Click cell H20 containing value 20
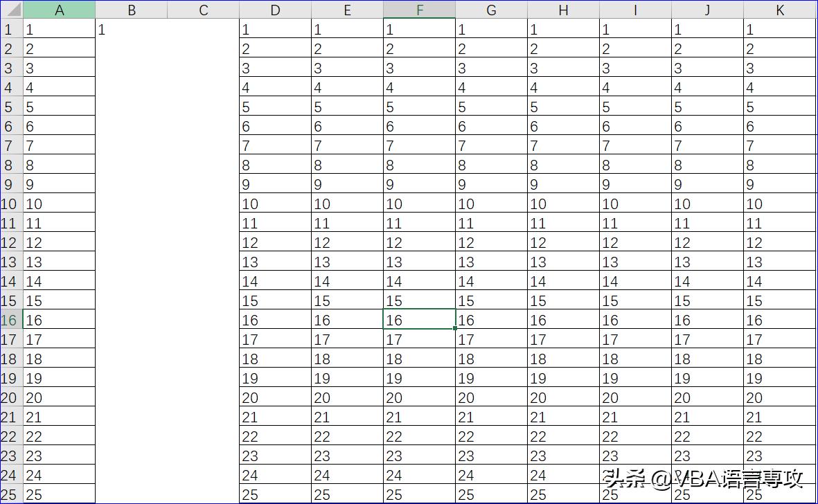Image resolution: width=818 pixels, height=504 pixels. pos(563,397)
